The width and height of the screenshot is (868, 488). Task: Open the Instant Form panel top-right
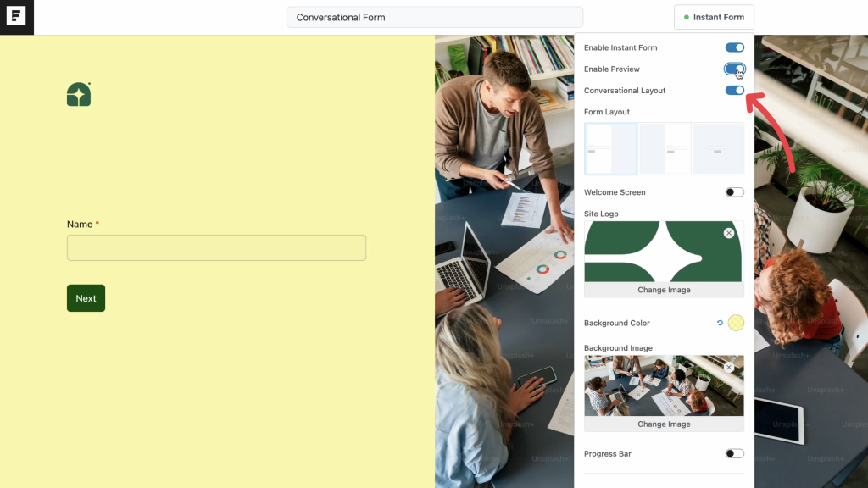pyautogui.click(x=713, y=16)
